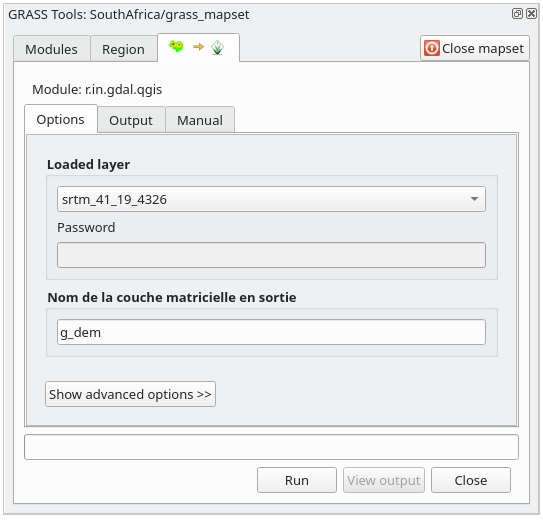Click the progress bar above Run

[x=271, y=447]
